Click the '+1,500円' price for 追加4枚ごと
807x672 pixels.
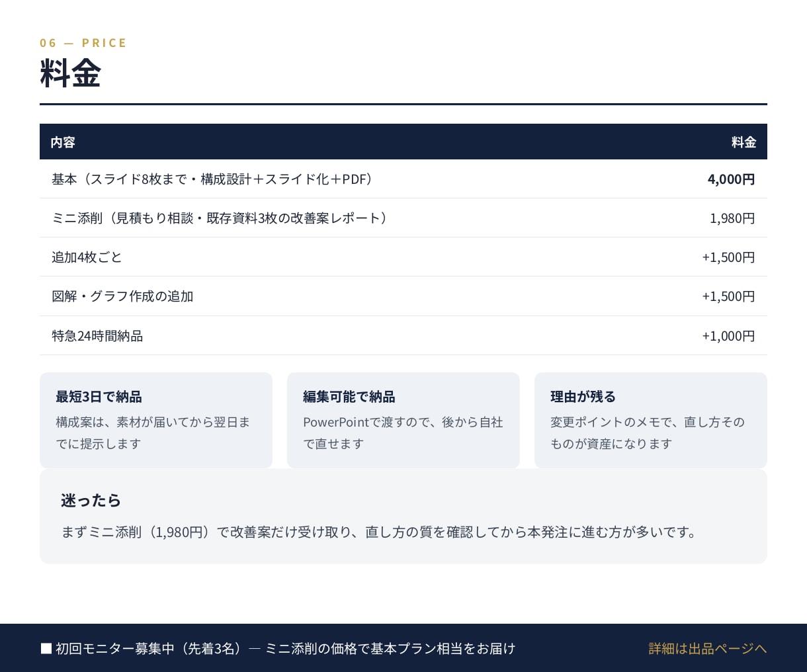pyautogui.click(x=728, y=257)
